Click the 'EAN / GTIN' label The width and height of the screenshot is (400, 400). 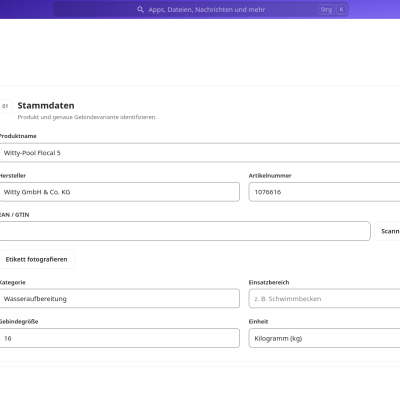[x=14, y=215]
